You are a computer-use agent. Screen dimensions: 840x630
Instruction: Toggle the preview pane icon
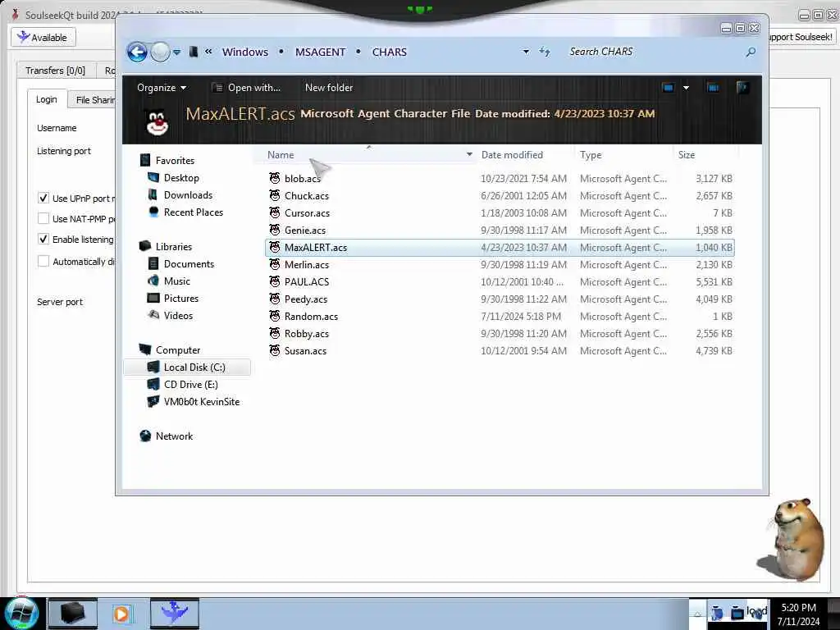pyautogui.click(x=713, y=87)
